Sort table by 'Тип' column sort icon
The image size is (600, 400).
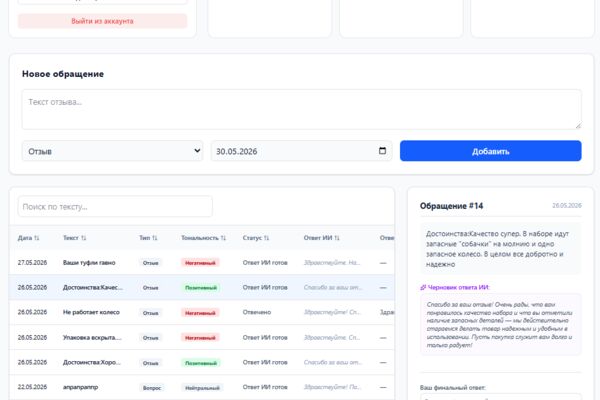click(155, 238)
